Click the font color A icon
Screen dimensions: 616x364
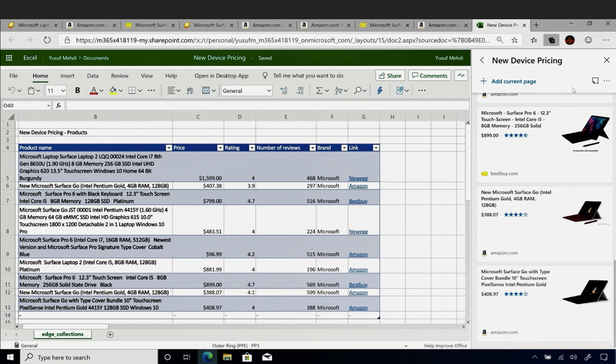(x=93, y=91)
